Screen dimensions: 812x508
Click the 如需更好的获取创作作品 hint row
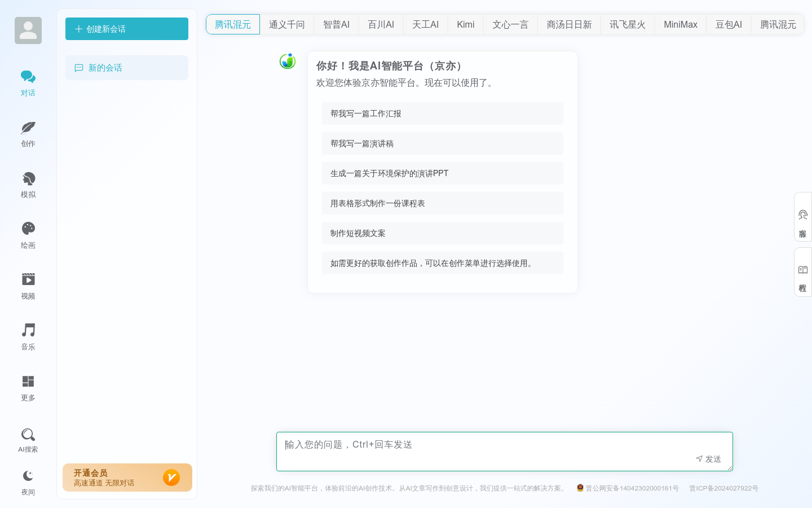click(443, 263)
